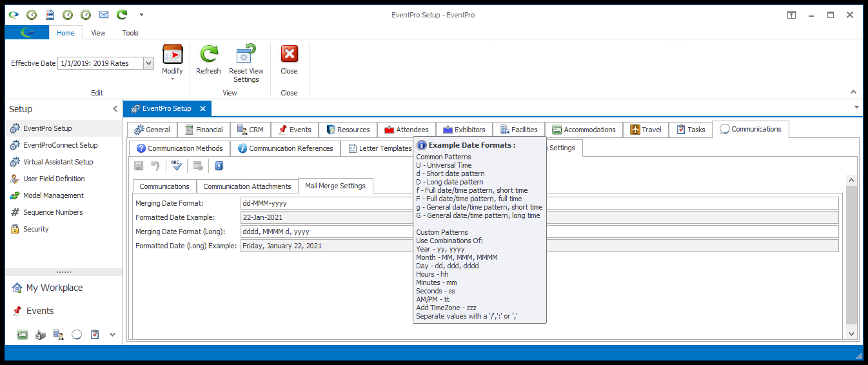
Task: Open the inner Communications tab
Action: coord(164,186)
